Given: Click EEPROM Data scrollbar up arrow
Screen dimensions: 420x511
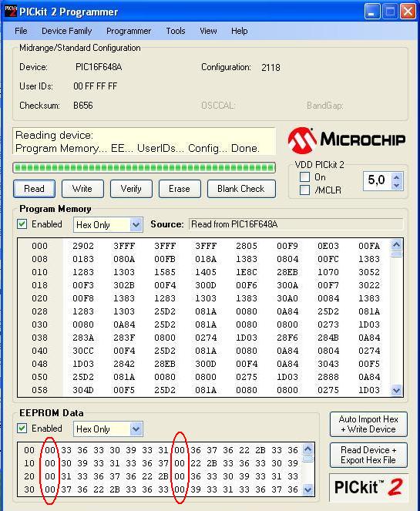Looking at the screenshot, I should [307, 450].
